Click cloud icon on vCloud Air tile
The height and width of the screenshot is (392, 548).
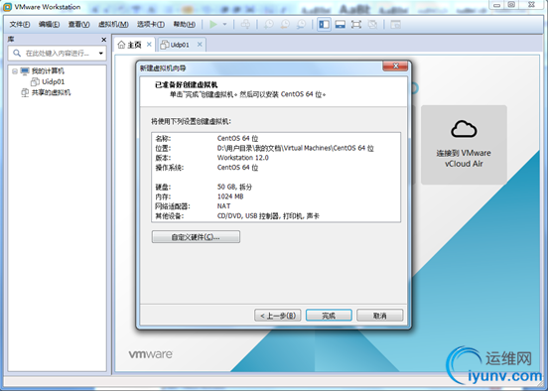click(x=464, y=129)
